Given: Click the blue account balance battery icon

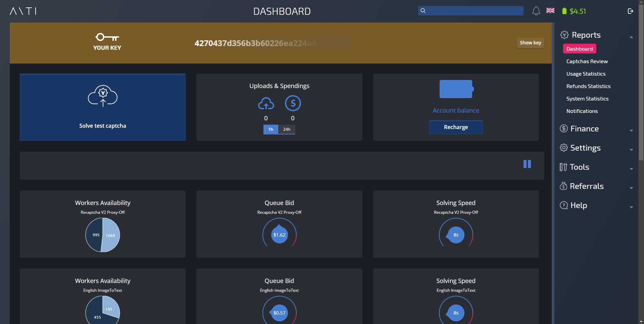Looking at the screenshot, I should 456,89.
